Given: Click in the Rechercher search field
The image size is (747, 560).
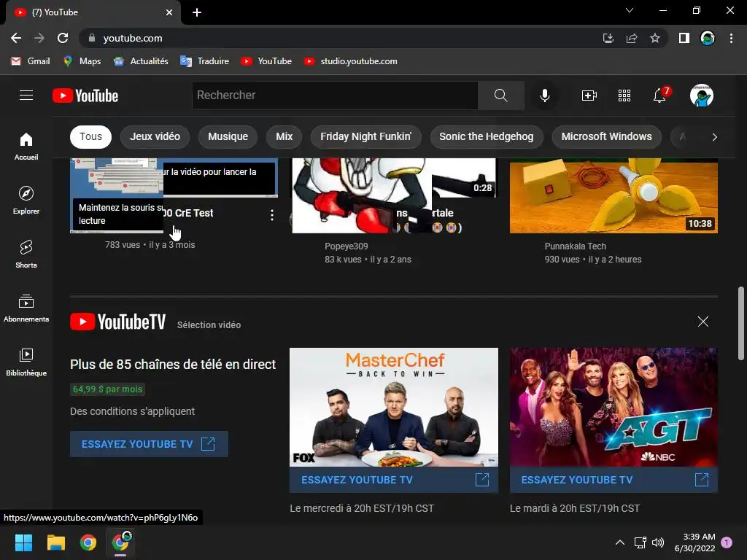Looking at the screenshot, I should (x=335, y=96).
